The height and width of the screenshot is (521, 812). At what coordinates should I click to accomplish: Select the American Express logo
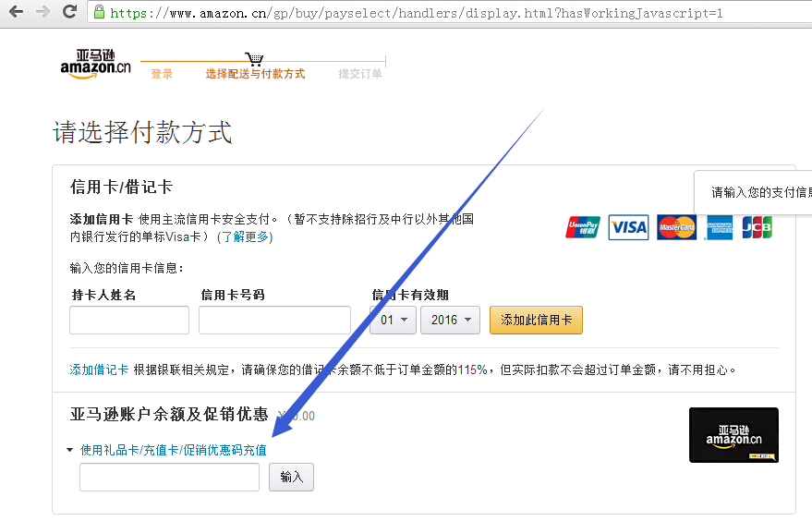click(720, 227)
